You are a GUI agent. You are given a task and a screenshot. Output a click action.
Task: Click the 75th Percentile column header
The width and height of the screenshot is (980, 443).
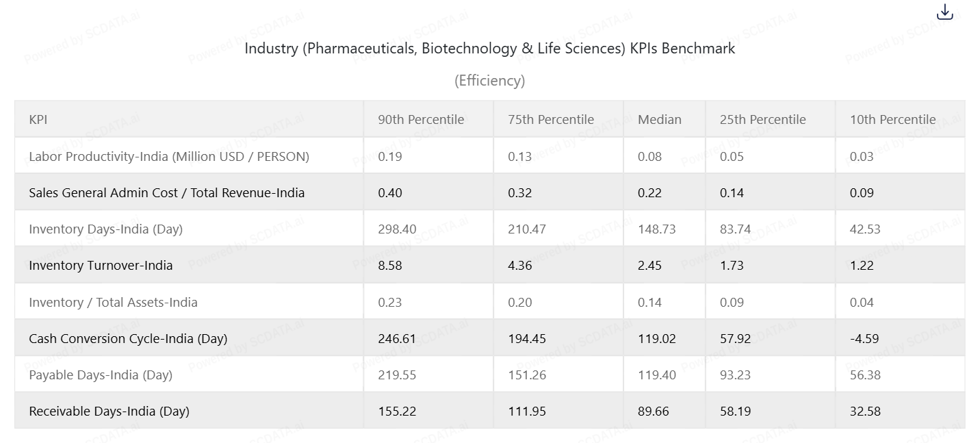551,120
